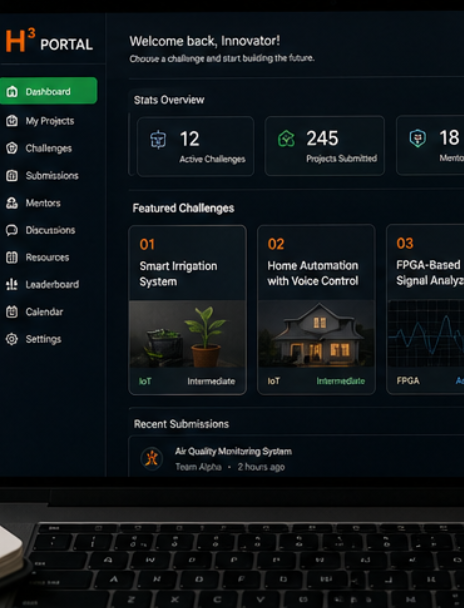This screenshot has width=464, height=608.
Task: Click the Leaderboard bars icon
Action: (x=12, y=284)
